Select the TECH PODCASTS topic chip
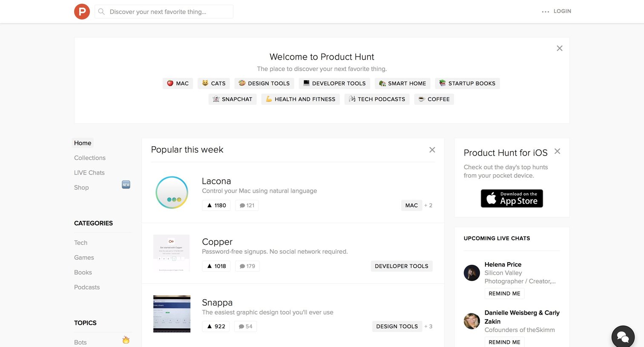Screen dimensions: 644x347 pyautogui.click(x=377, y=99)
